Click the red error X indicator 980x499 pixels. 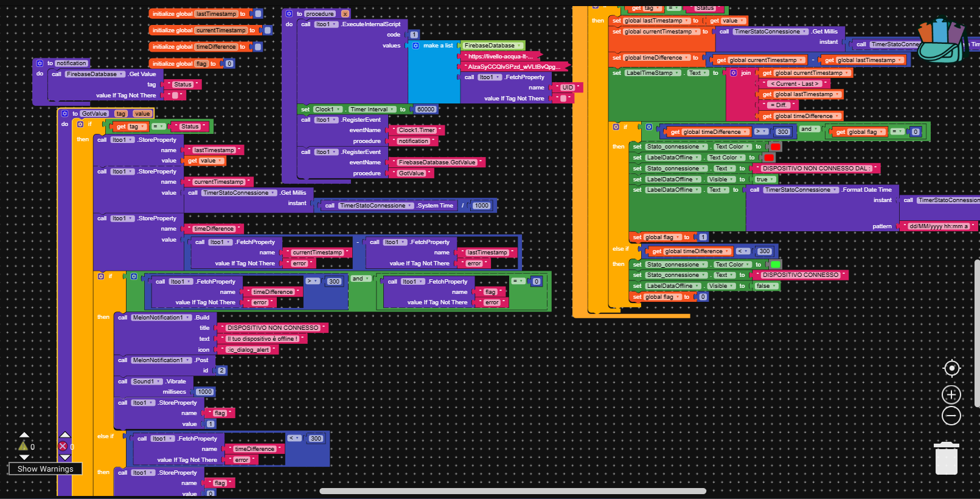tap(63, 446)
